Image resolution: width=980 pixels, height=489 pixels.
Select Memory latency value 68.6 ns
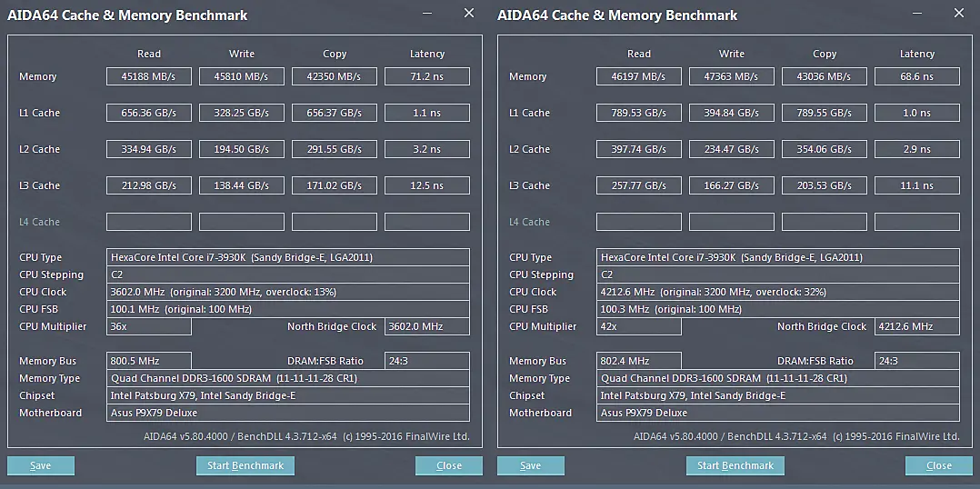tap(917, 77)
